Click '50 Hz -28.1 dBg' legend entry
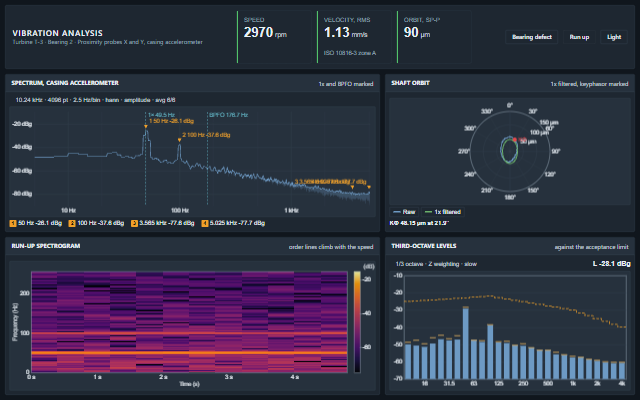The height and width of the screenshot is (400, 640). (x=40, y=223)
